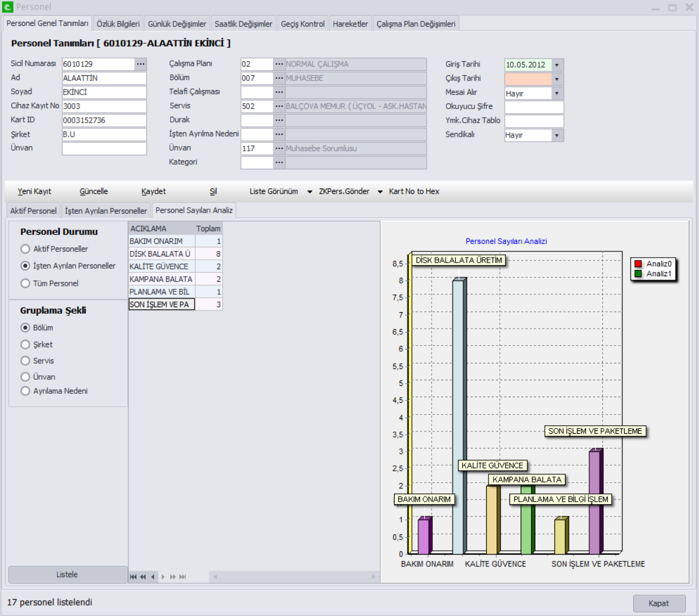Open the Saatlik Değişimler tab
The width and height of the screenshot is (699, 616).
[x=244, y=24]
